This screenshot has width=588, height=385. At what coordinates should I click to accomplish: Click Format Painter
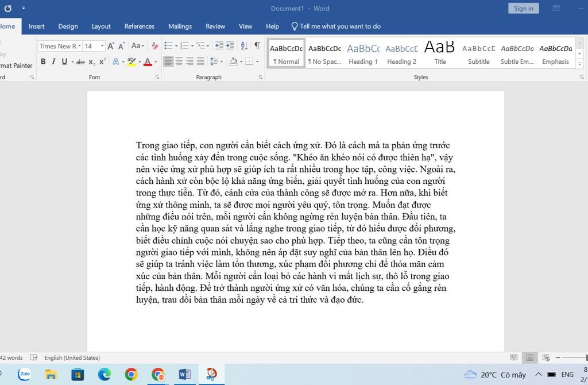pos(16,66)
